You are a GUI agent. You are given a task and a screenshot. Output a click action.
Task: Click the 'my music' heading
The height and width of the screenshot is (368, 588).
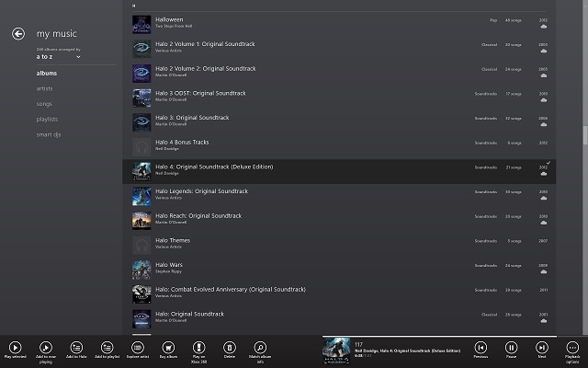(57, 34)
